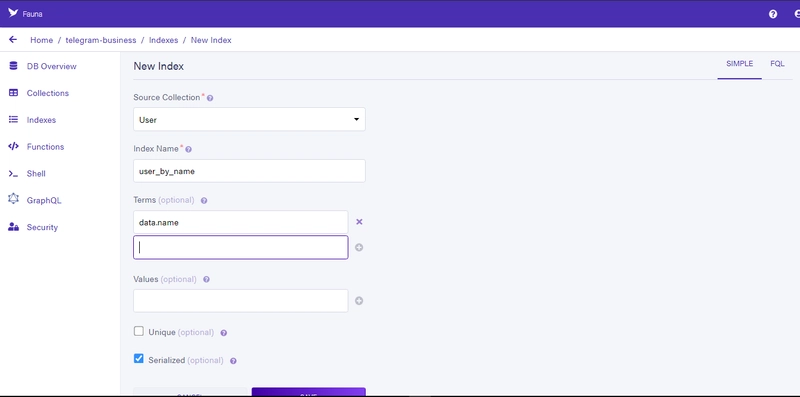Click New Index breadcrumb
Image resolution: width=800 pixels, height=397 pixels.
[x=211, y=40]
